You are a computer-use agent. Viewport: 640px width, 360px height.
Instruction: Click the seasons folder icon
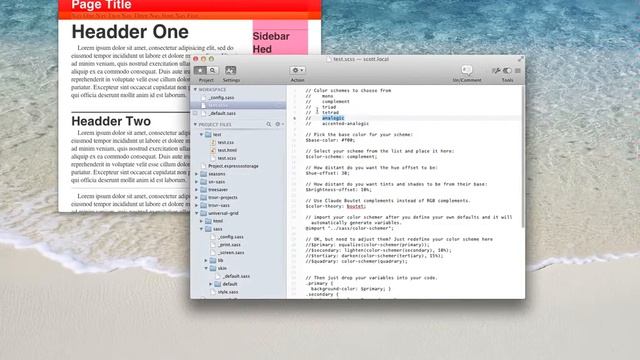point(203,174)
